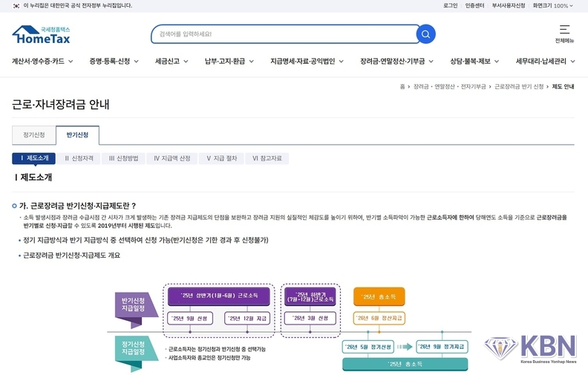Click the 홈 breadcrumb link
Screen dimensions: 588x375
[402, 87]
